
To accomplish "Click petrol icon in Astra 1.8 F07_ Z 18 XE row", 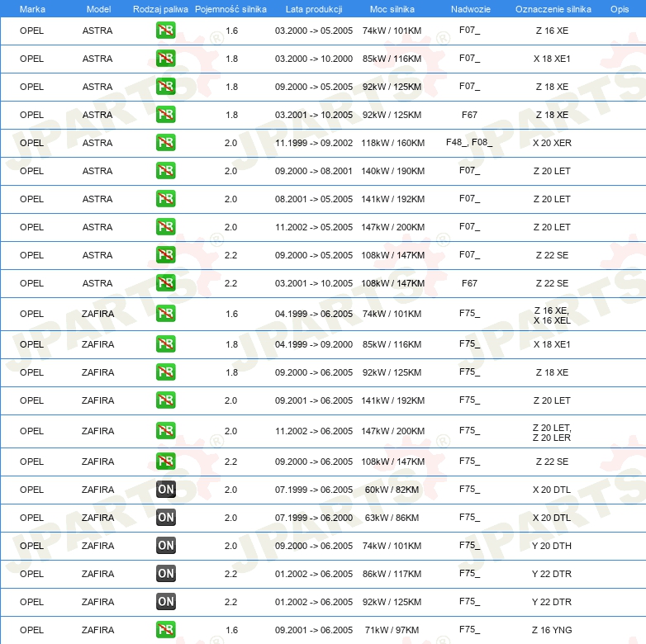I will pyautogui.click(x=165, y=87).
